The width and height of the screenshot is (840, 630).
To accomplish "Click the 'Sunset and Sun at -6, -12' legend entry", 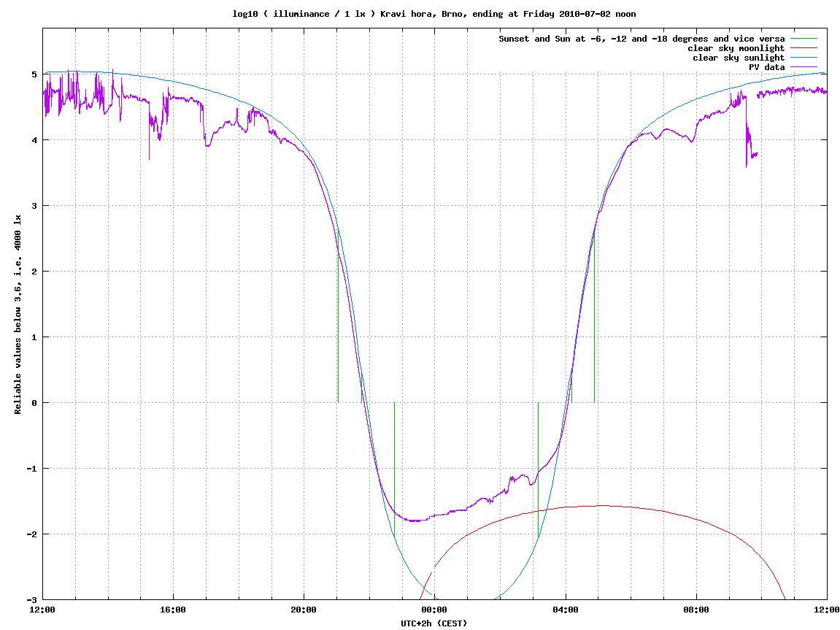I will 641,39.
